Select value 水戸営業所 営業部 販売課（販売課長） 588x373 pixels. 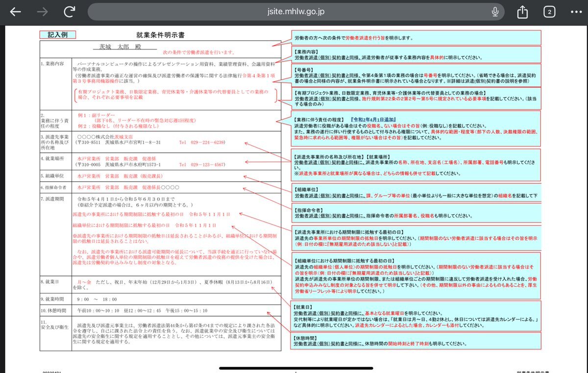coord(120,175)
